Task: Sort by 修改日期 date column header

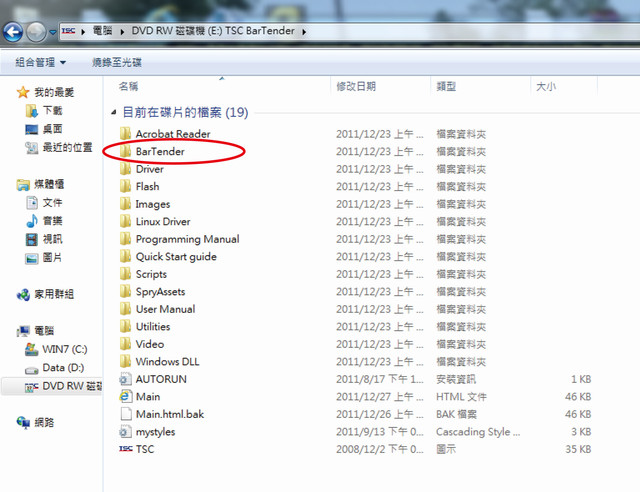Action: (x=356, y=87)
